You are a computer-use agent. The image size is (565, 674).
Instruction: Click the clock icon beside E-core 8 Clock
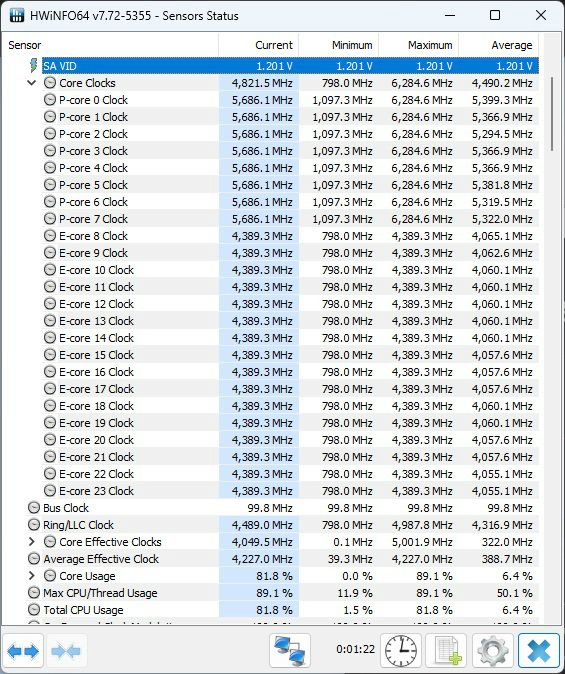coord(50,236)
